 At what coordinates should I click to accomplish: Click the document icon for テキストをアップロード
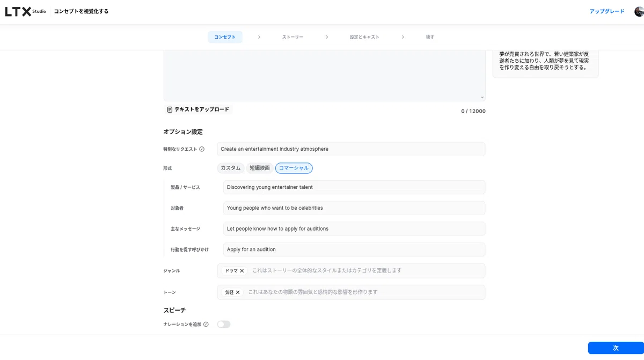(x=170, y=109)
